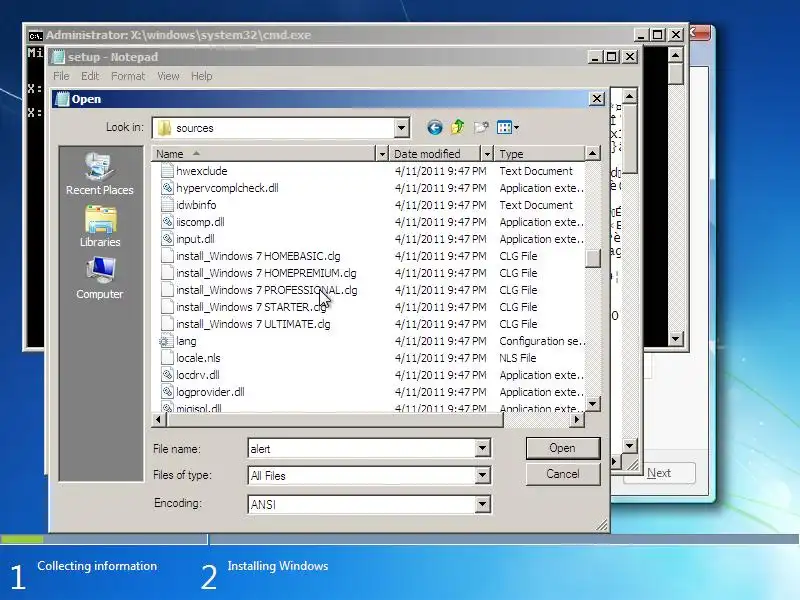
Task: Select install_Windows 7 PROFESSIONAL.clg
Action: pos(267,290)
